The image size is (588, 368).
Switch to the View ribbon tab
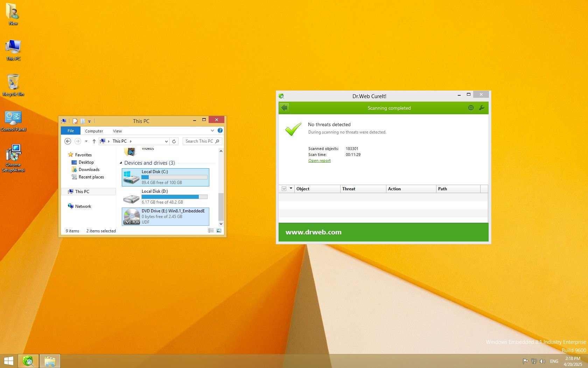[117, 131]
